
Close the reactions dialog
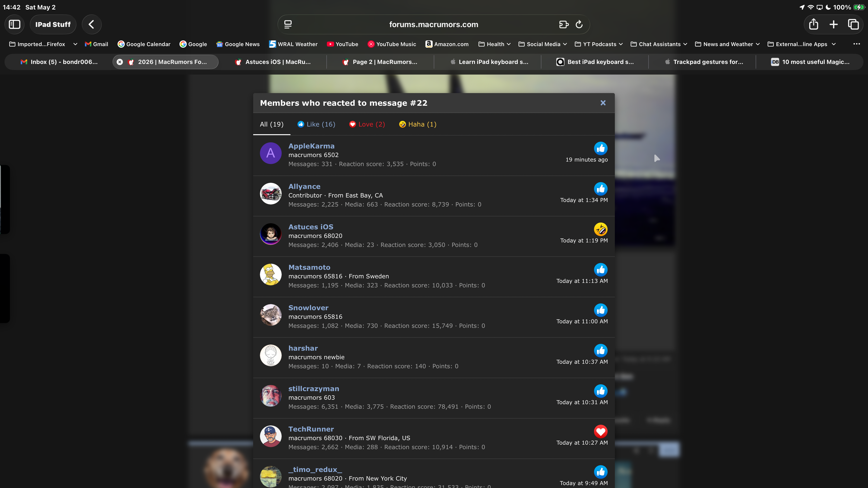603,103
